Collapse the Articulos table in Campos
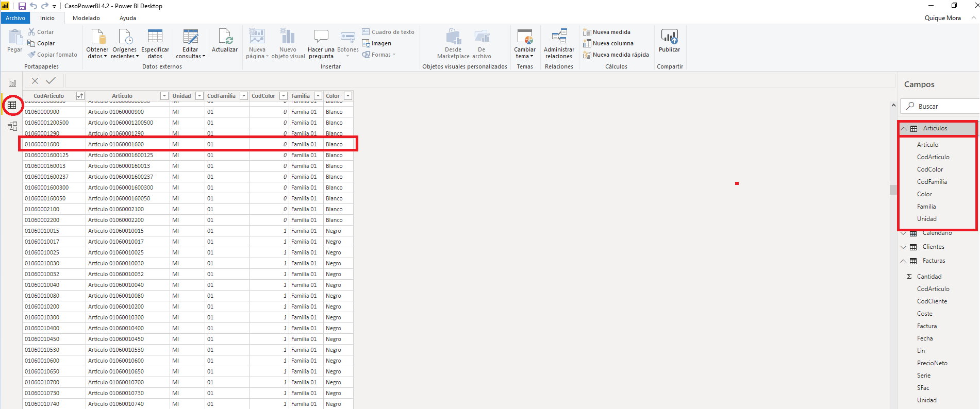The width and height of the screenshot is (980, 409). pyautogui.click(x=904, y=128)
